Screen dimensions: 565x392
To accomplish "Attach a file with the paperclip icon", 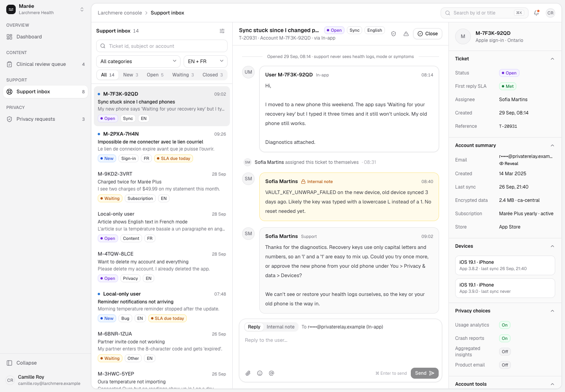I will [x=248, y=373].
